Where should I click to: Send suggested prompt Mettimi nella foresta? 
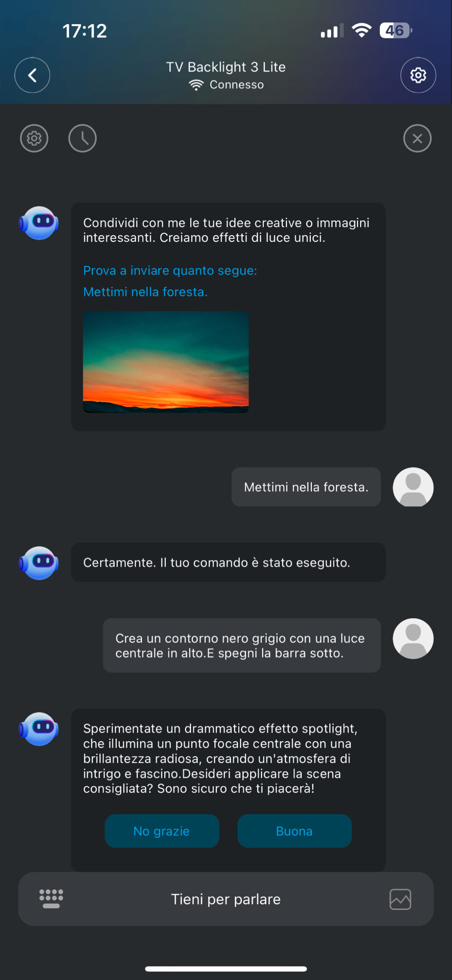point(145,292)
